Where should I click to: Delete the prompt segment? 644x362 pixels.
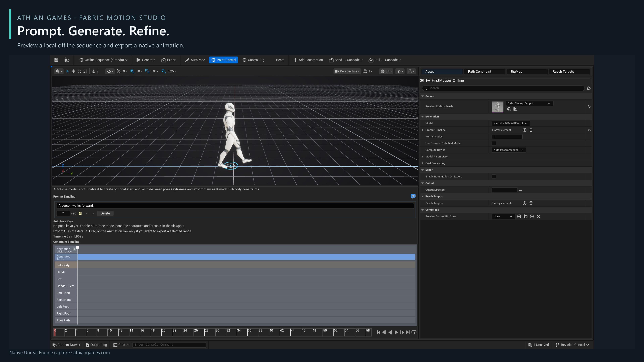click(x=105, y=213)
